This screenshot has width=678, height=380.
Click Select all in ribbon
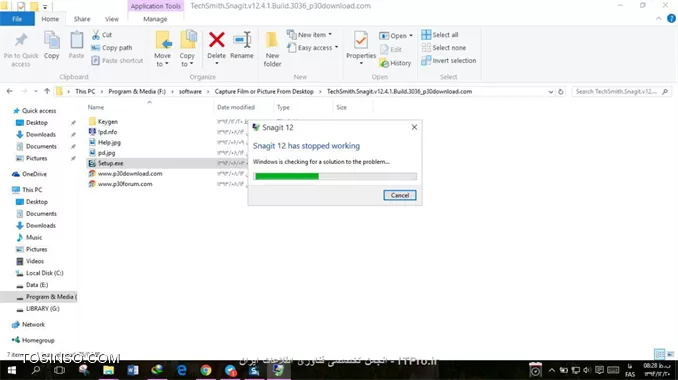440,35
